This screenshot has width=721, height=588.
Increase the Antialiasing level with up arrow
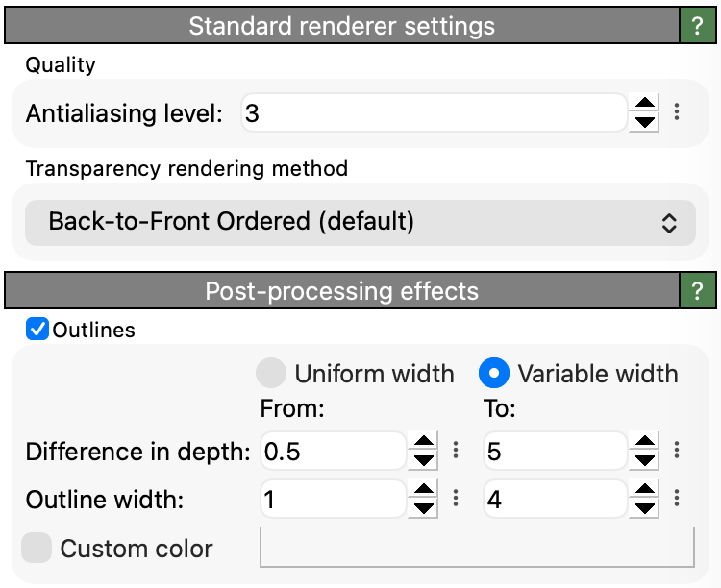(644, 103)
